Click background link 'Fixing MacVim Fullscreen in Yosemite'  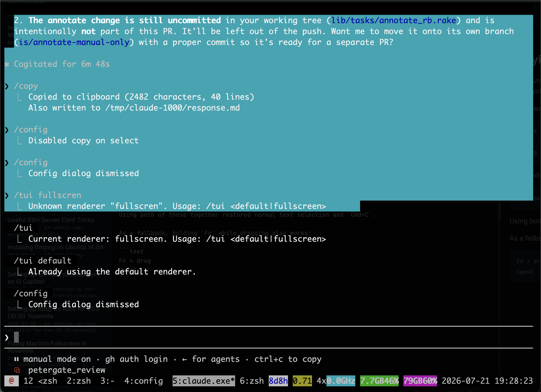click(x=47, y=347)
